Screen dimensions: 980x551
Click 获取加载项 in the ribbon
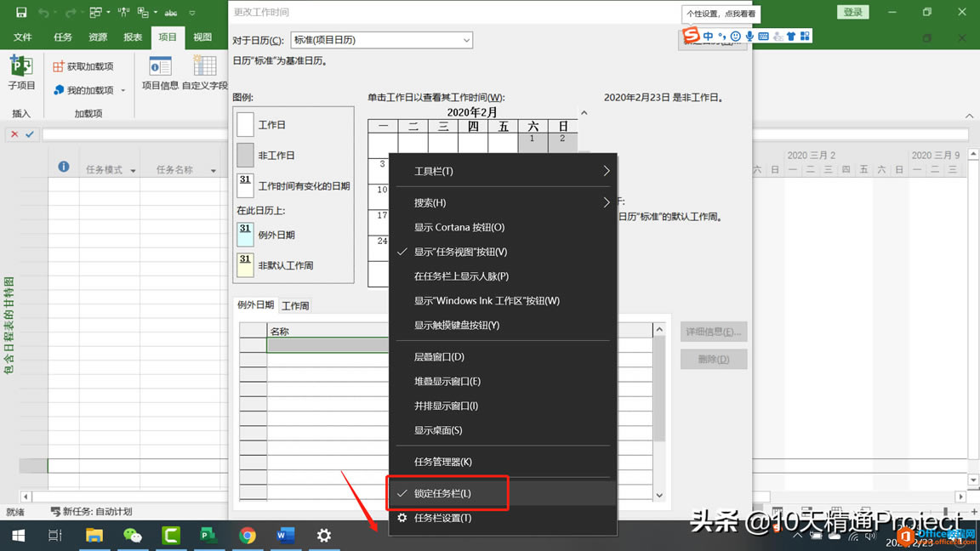coord(84,65)
